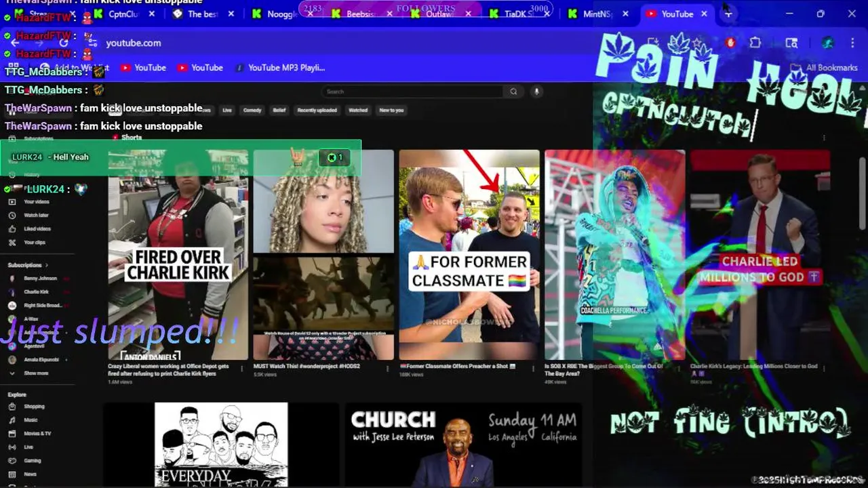Open the Church with Jesse Lee Peterson video

(465, 445)
